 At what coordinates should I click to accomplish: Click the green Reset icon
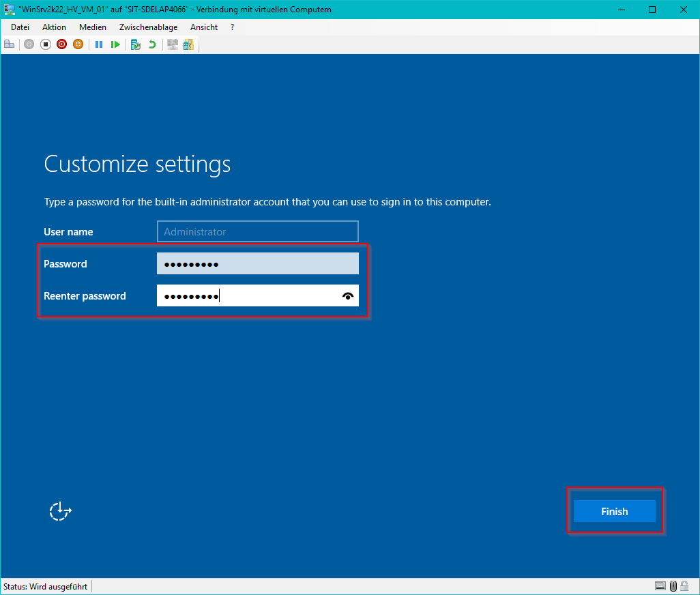[115, 44]
